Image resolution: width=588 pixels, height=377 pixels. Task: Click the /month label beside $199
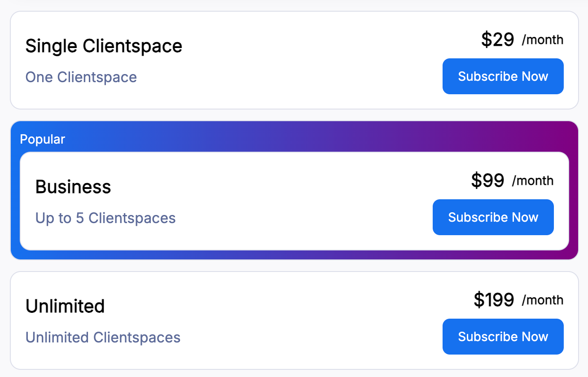(x=542, y=300)
